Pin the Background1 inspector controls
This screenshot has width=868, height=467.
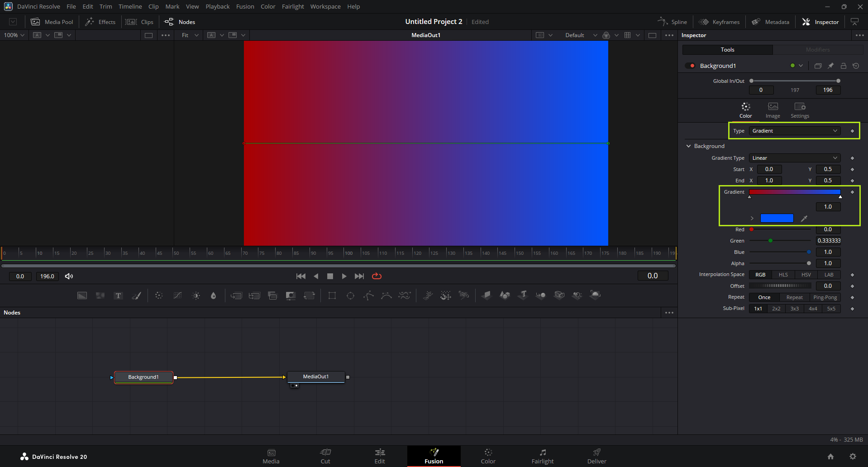830,66
